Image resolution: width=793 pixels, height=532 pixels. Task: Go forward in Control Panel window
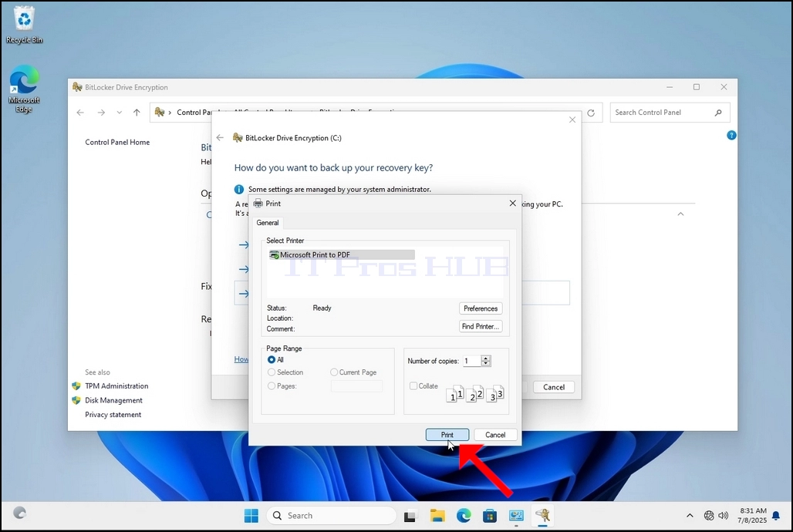tap(101, 113)
